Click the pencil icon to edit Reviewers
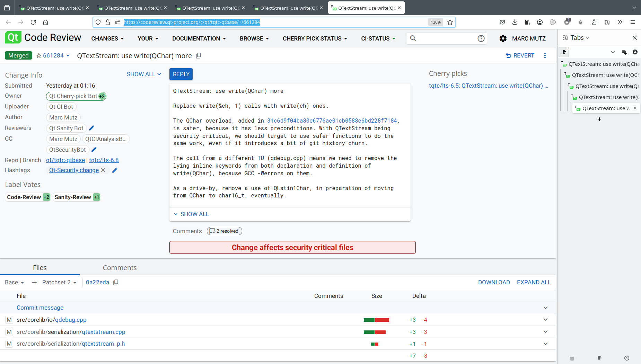The width and height of the screenshot is (641, 364). coord(91,128)
